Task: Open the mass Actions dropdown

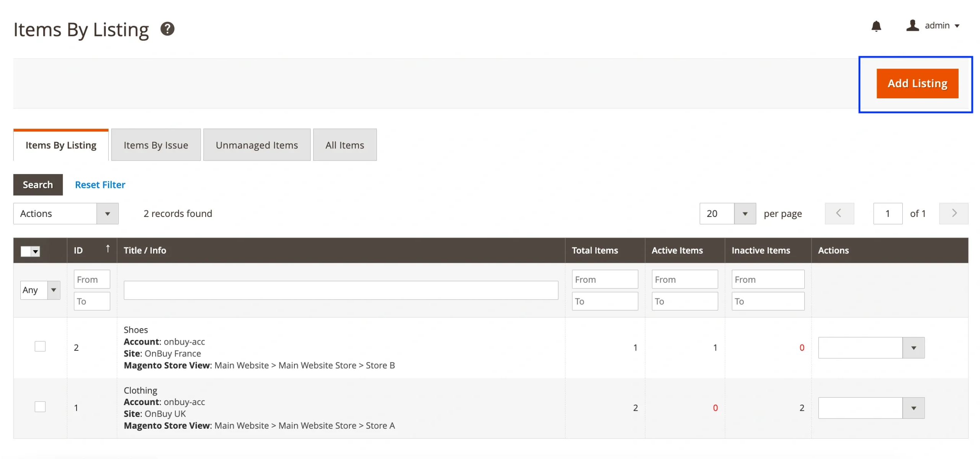Action: (x=66, y=213)
